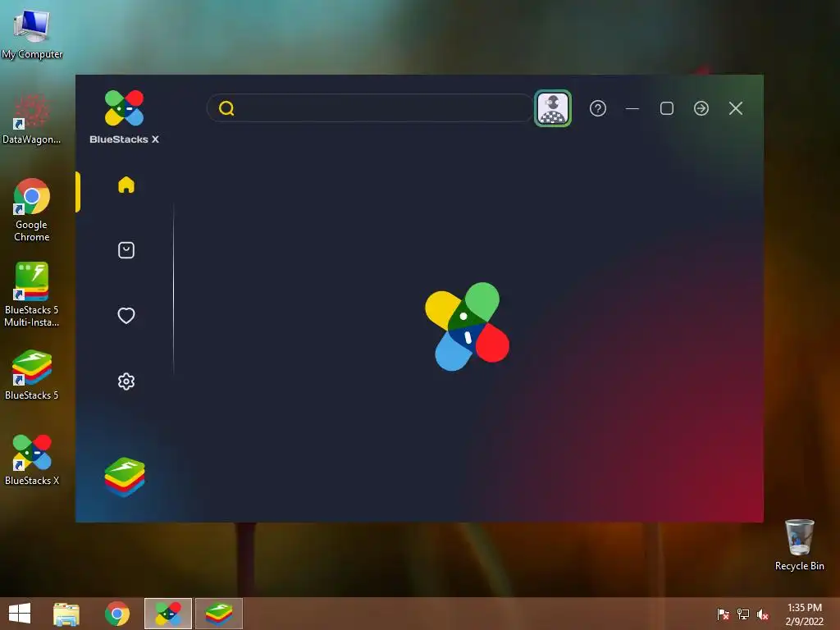Open the store bag icon in sidebar
This screenshot has height=630, width=840.
click(126, 250)
